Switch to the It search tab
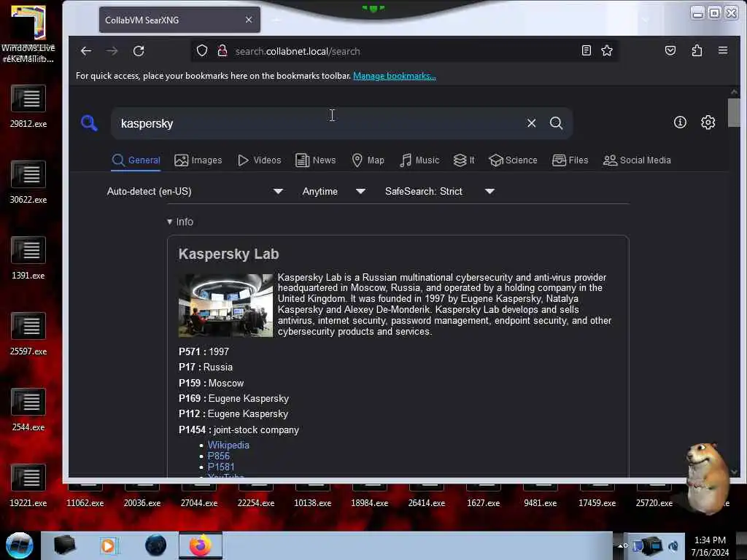This screenshot has width=747, height=560. pos(464,160)
